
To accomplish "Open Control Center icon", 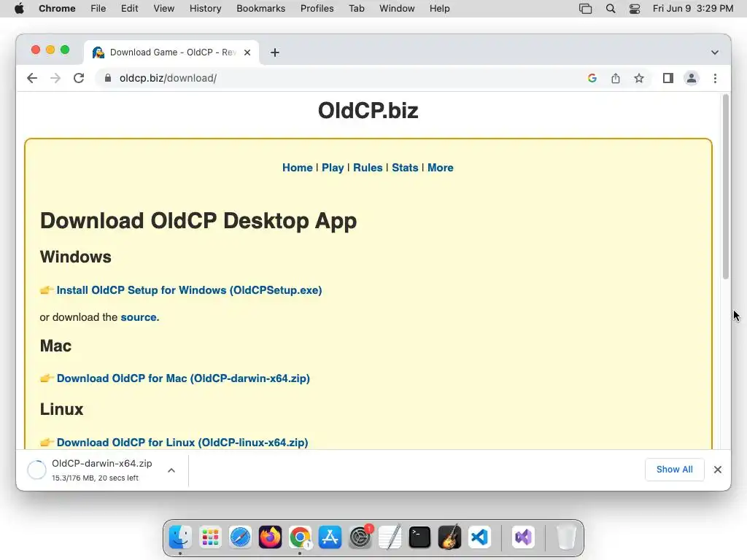I will (x=635, y=9).
